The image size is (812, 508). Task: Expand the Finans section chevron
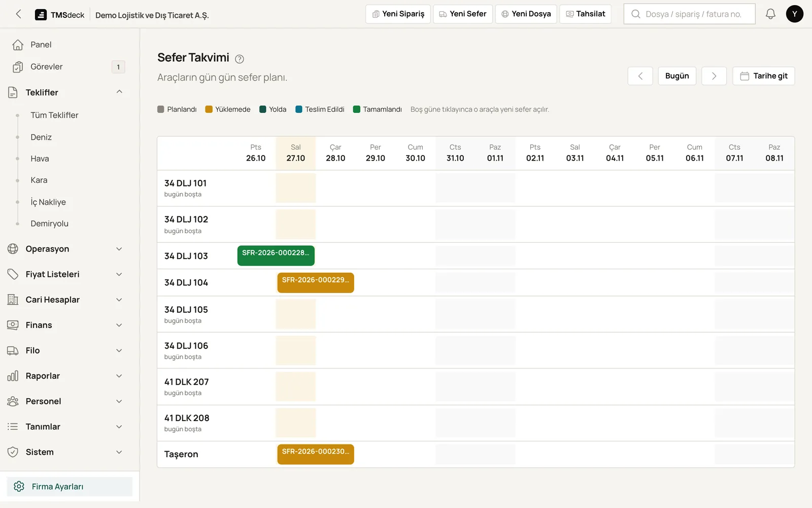point(119,325)
